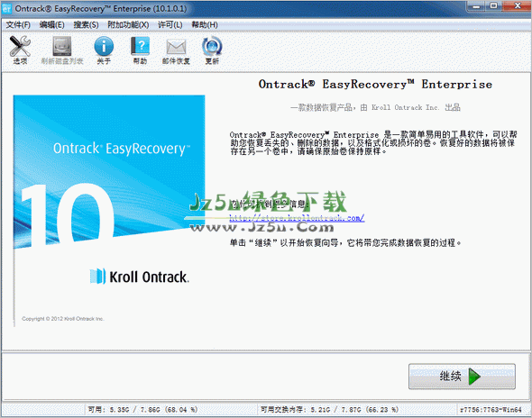Maximize the EasyRecovery window
This screenshot has width=532, height=418.
pyautogui.click(x=494, y=6)
